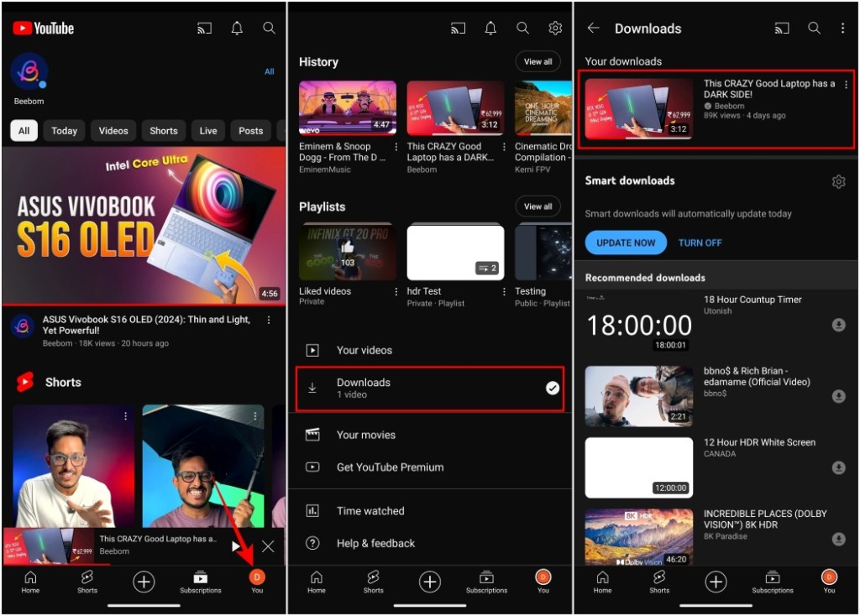The width and height of the screenshot is (860, 616).
Task: Tap the Beebom channel avatar
Action: coord(29,70)
